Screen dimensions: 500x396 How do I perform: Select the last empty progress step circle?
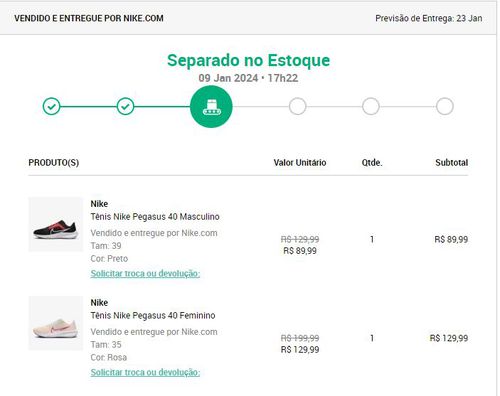(445, 106)
